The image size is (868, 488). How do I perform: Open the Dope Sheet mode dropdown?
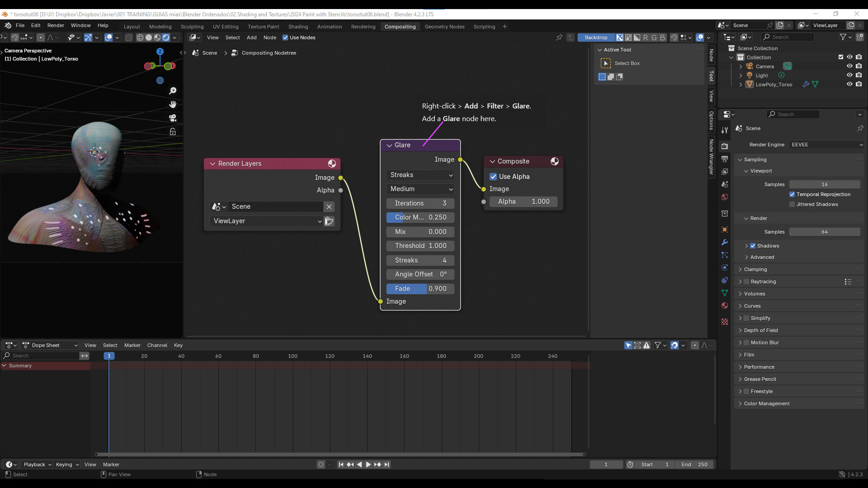[x=50, y=345]
